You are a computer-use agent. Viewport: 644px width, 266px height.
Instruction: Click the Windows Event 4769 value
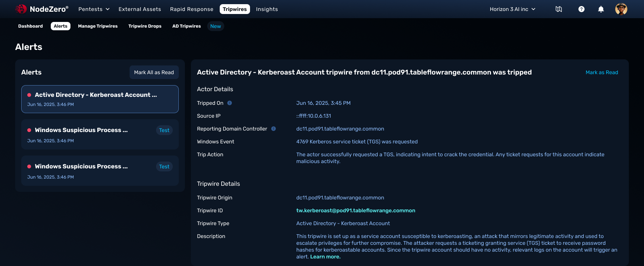[x=357, y=142]
